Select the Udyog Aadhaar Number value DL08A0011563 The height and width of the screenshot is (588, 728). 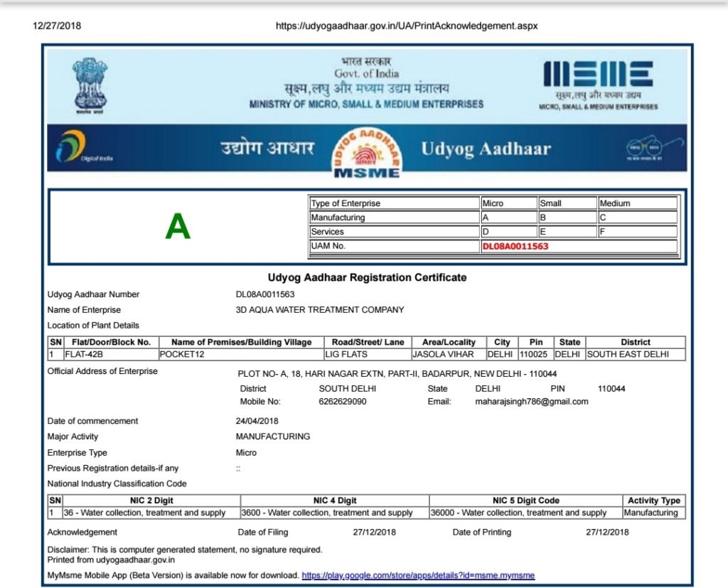coord(265,294)
